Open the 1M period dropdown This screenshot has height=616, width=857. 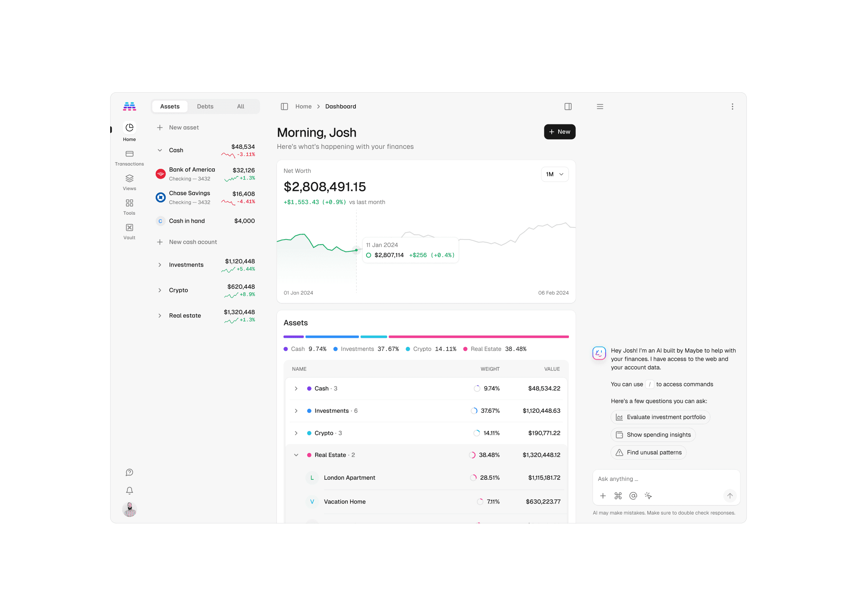(554, 174)
